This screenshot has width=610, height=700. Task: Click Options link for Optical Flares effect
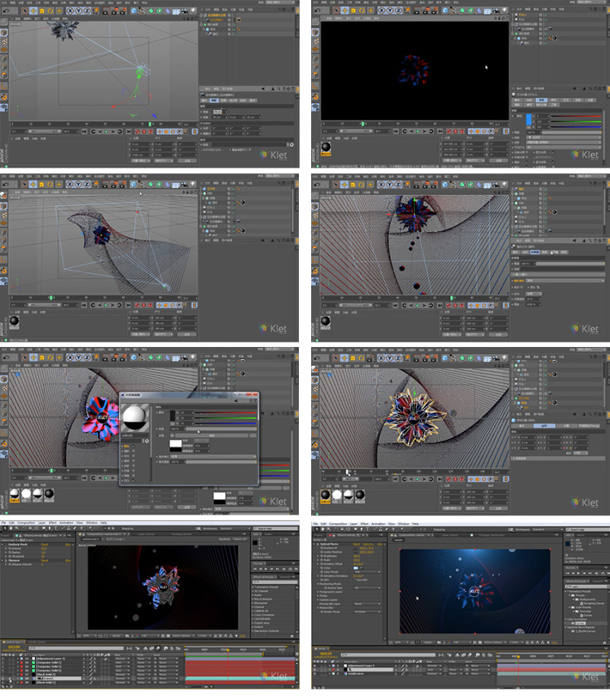368,544
